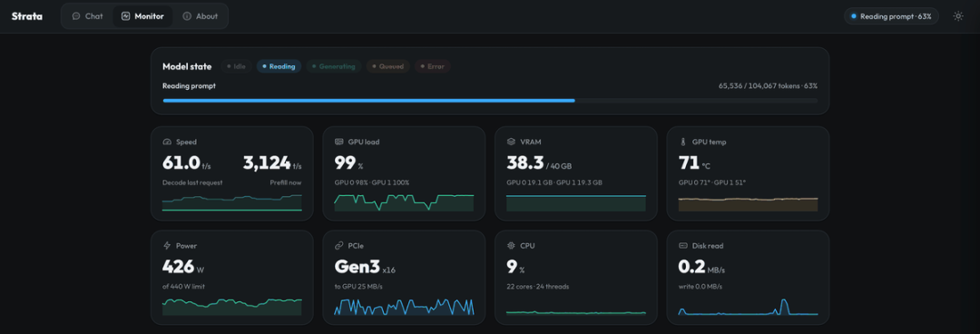Click the PCIe link icon
The width and height of the screenshot is (980, 334).
[338, 246]
